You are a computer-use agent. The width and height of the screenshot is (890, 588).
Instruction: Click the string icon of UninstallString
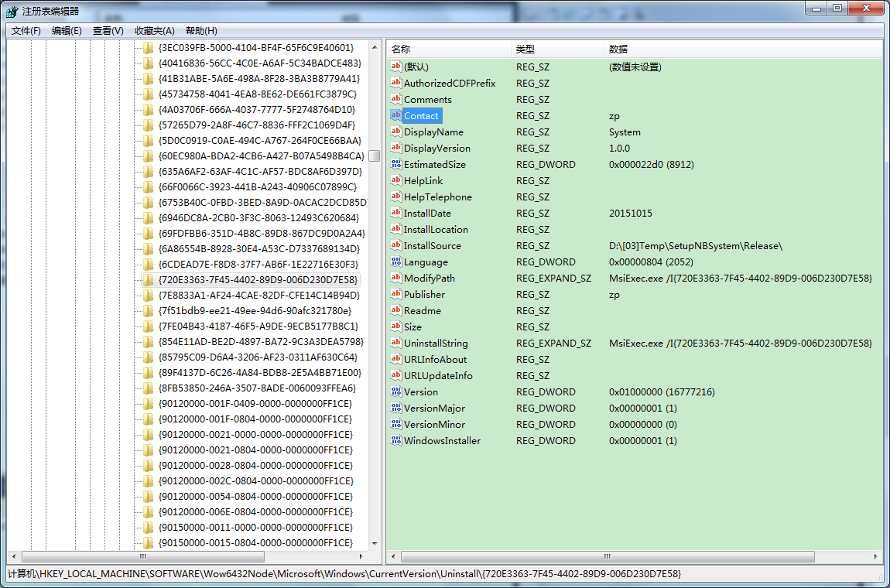click(x=396, y=344)
